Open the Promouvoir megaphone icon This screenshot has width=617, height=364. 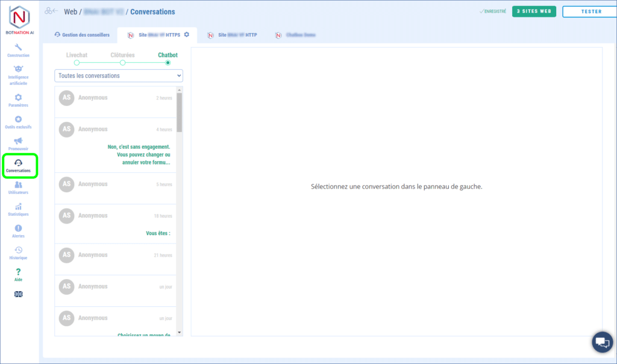click(18, 141)
